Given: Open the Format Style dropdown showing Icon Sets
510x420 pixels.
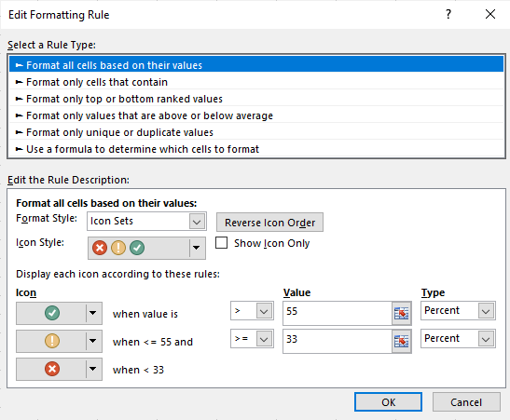Looking at the screenshot, I should coord(146,222).
